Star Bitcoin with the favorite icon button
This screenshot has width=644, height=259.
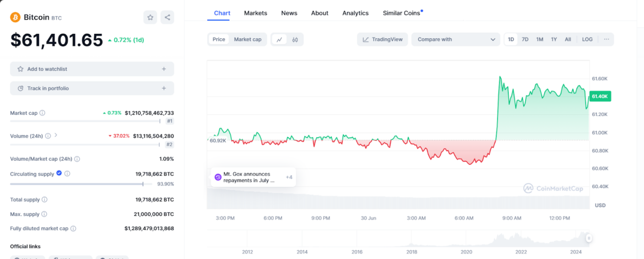(x=150, y=17)
